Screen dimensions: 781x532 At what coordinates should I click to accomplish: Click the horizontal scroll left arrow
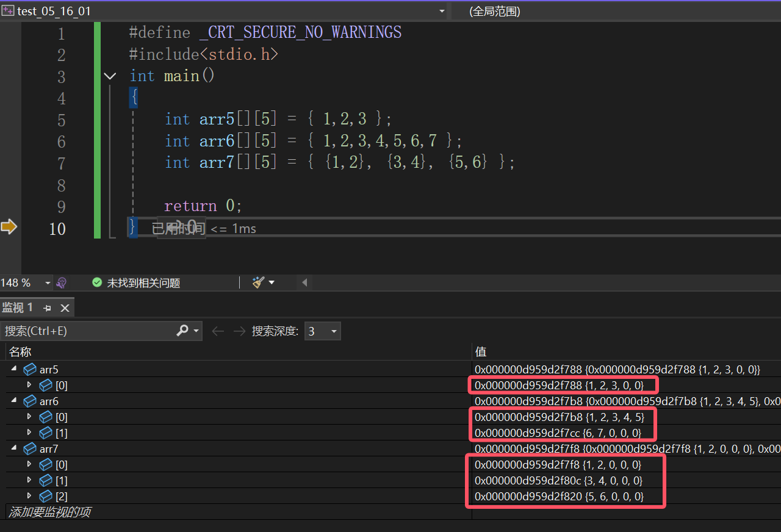click(x=304, y=282)
